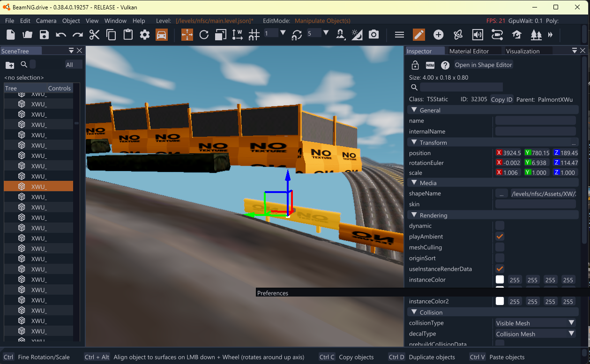
Task: Toggle rotation snapping icon
Action: [x=297, y=35]
